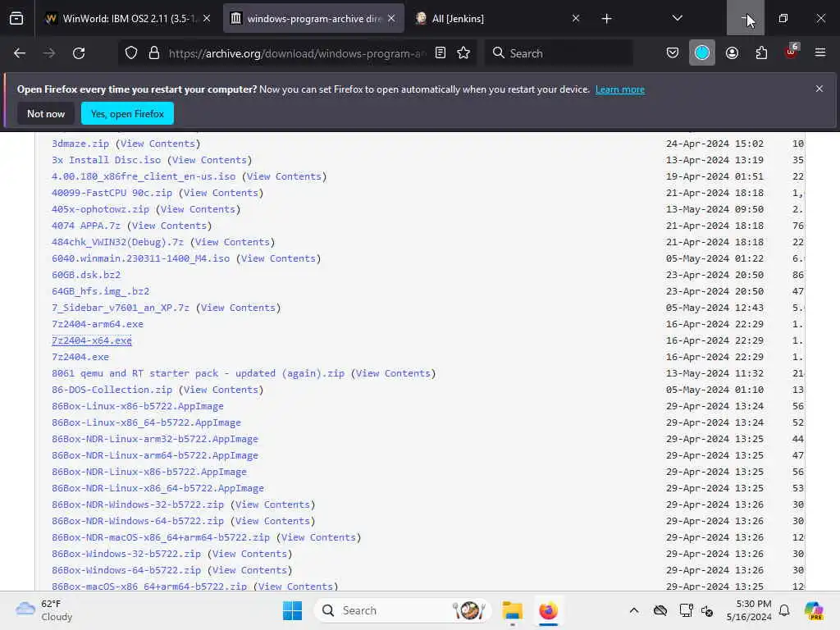Click the network tray icon
Screen dimensions: 840x630
tap(686, 610)
